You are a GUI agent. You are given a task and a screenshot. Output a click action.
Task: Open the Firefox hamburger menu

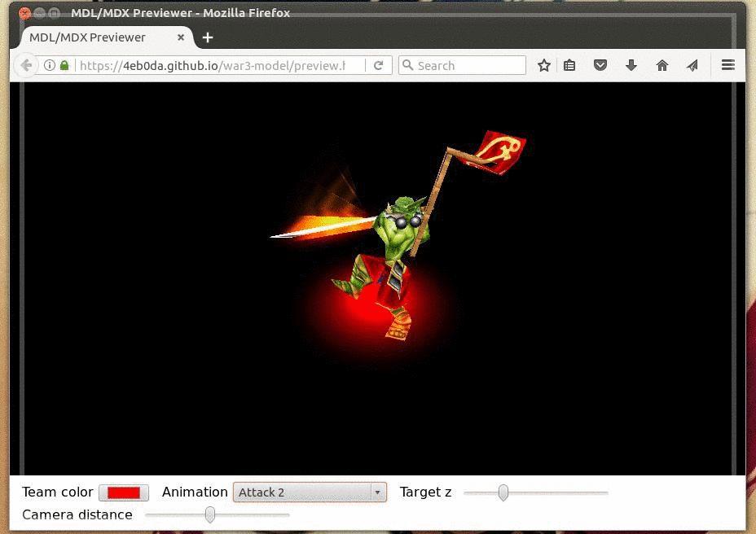pyautogui.click(x=728, y=64)
